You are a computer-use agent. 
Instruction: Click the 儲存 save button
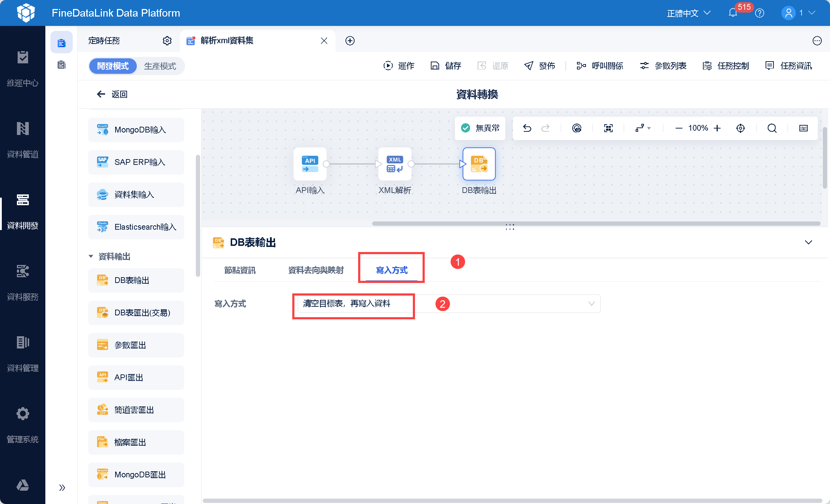click(x=446, y=66)
